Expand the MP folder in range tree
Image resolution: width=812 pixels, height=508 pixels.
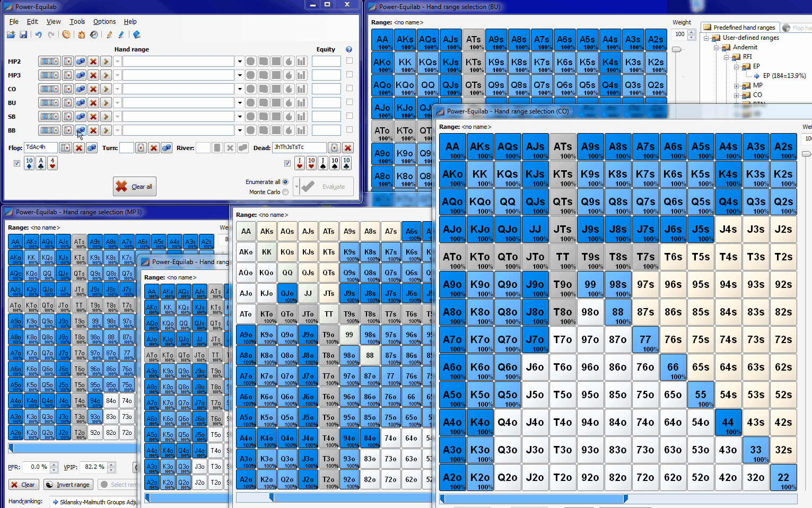pos(736,85)
